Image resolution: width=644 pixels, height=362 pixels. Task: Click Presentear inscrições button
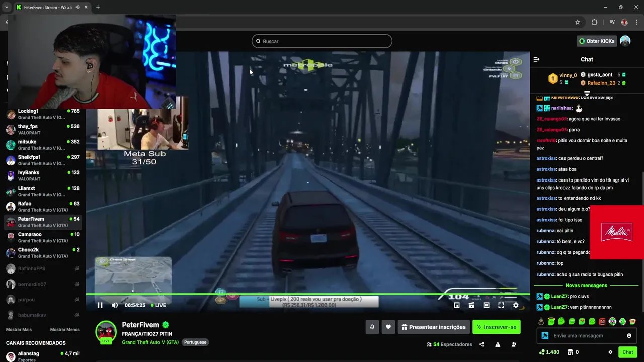[434, 327]
